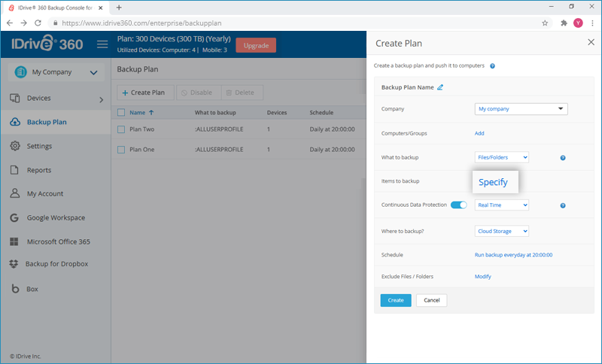Bookmark this page with star icon
This screenshot has height=364, width=602.
[545, 23]
